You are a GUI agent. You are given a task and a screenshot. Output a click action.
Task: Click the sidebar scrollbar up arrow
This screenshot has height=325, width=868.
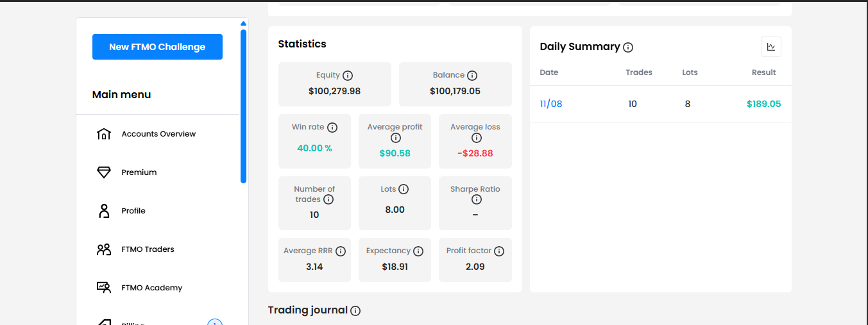tap(243, 24)
